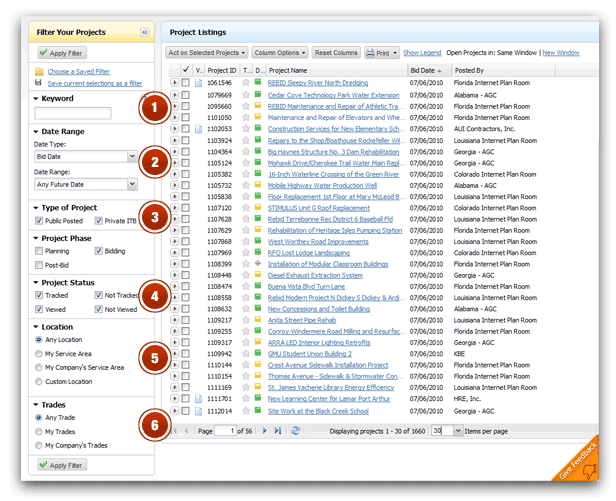Click the red diamond icon for project 1108399
616x501 pixels.
(x=258, y=263)
